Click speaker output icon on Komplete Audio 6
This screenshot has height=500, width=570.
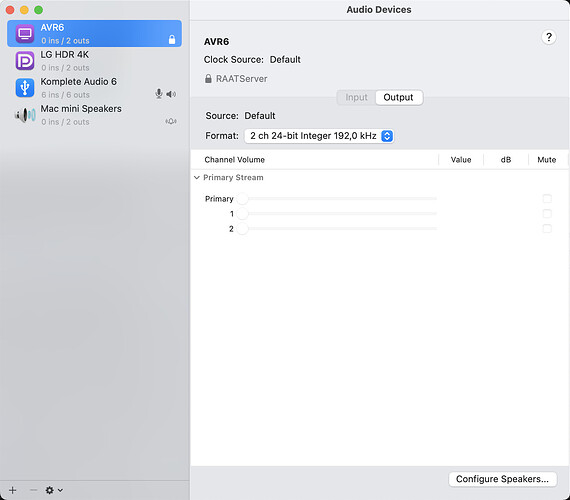tap(171, 94)
